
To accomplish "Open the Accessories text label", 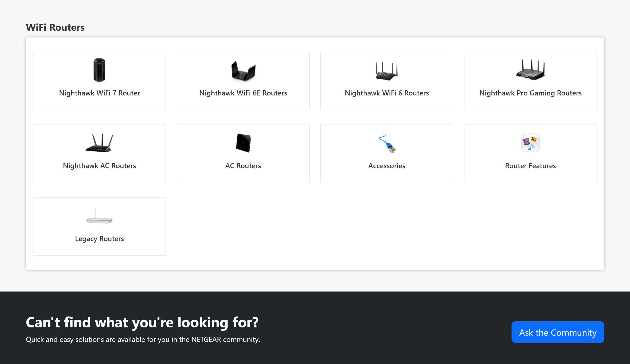I will (x=387, y=166).
